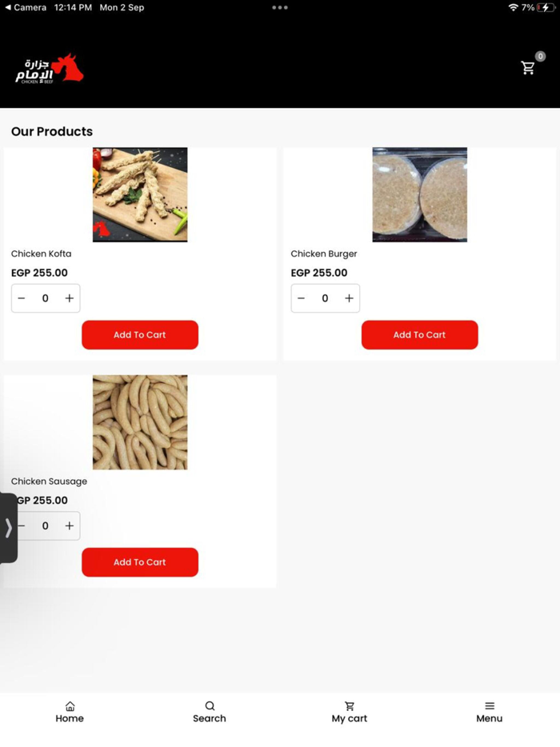Viewport: 560px width, 747px height.
Task: Open Search from the bottom bar
Action: click(210, 713)
